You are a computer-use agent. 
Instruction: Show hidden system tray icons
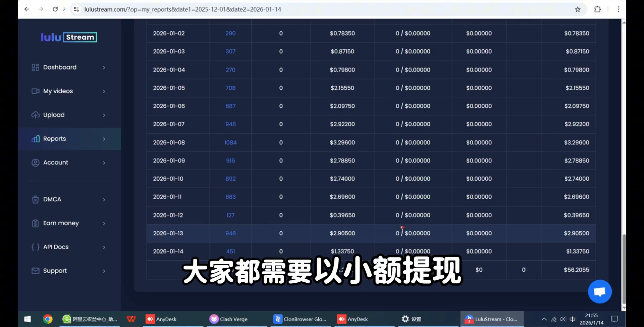pyautogui.click(x=544, y=319)
